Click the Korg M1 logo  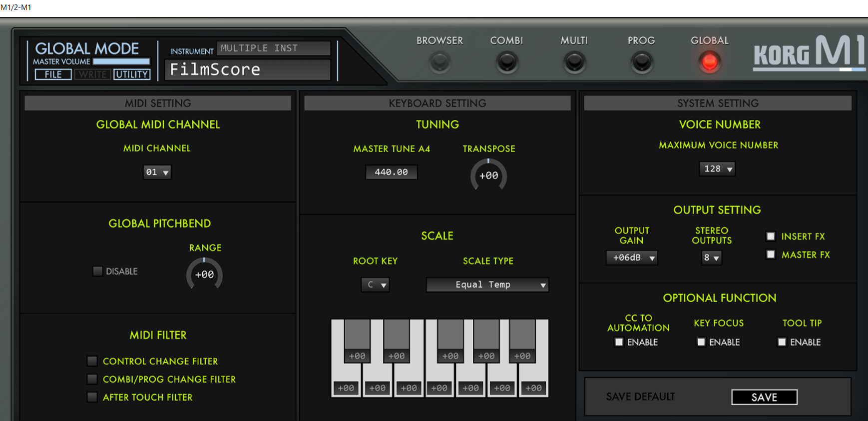click(809, 52)
